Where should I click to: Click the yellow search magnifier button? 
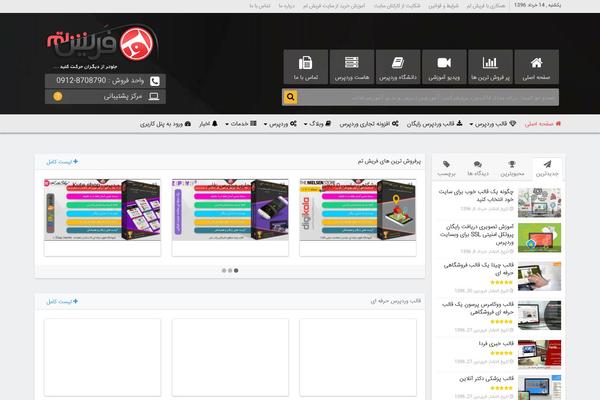tap(290, 97)
